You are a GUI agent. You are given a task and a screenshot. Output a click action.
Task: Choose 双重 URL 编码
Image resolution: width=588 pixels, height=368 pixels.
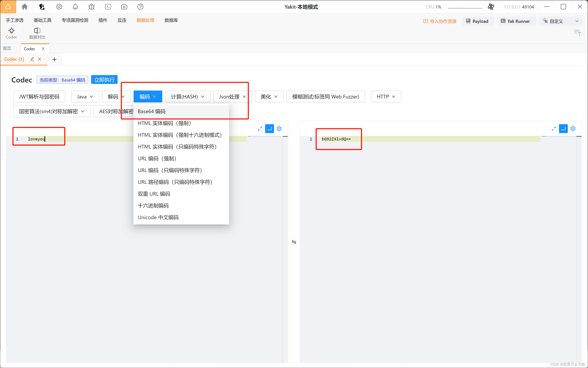(181, 194)
